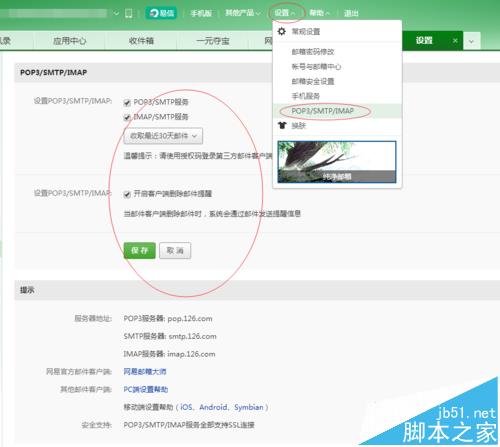Open the Symbian setup help link

(249, 407)
